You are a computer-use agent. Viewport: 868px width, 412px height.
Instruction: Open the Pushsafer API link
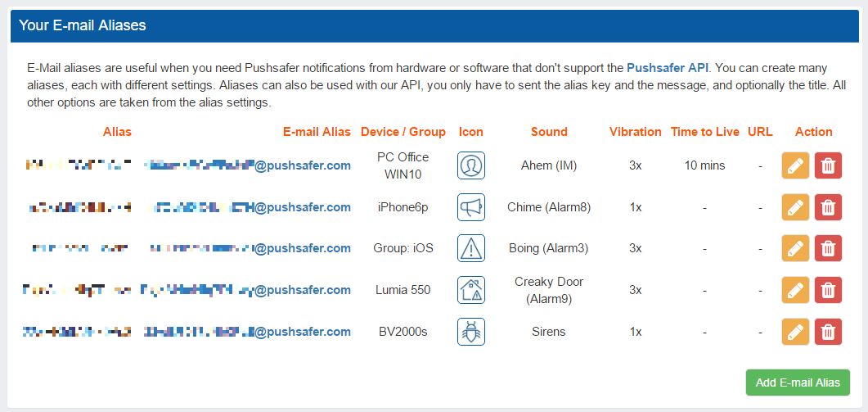tap(668, 68)
